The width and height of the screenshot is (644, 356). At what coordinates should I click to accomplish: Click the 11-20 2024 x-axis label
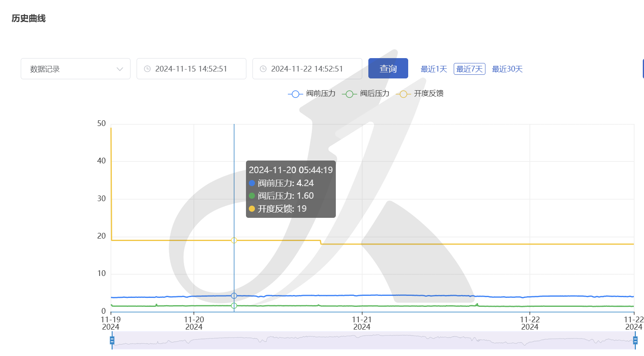pos(194,323)
